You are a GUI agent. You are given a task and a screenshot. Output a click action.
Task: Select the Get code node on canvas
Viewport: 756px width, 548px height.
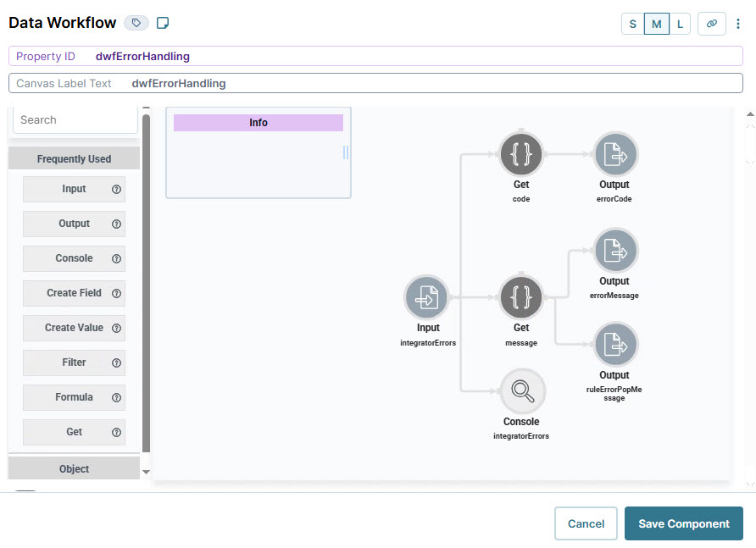point(521,154)
